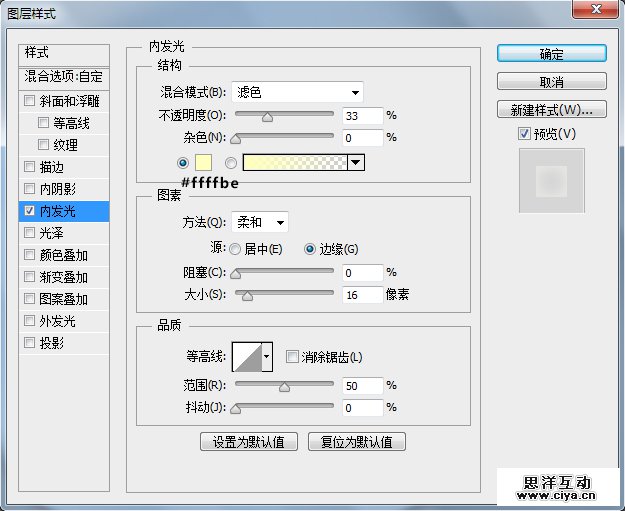
Task: Select the solid color radio button
Action: (183, 163)
